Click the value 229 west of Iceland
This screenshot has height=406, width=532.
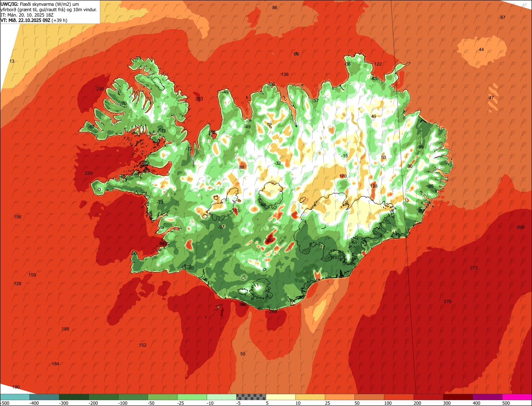[x=89, y=174]
